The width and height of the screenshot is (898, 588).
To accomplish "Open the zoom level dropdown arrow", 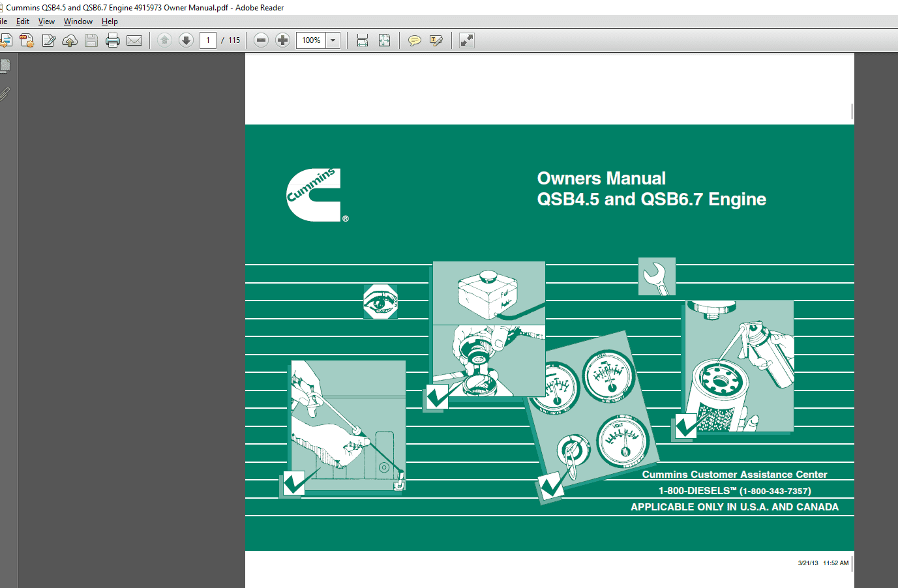I will (333, 40).
